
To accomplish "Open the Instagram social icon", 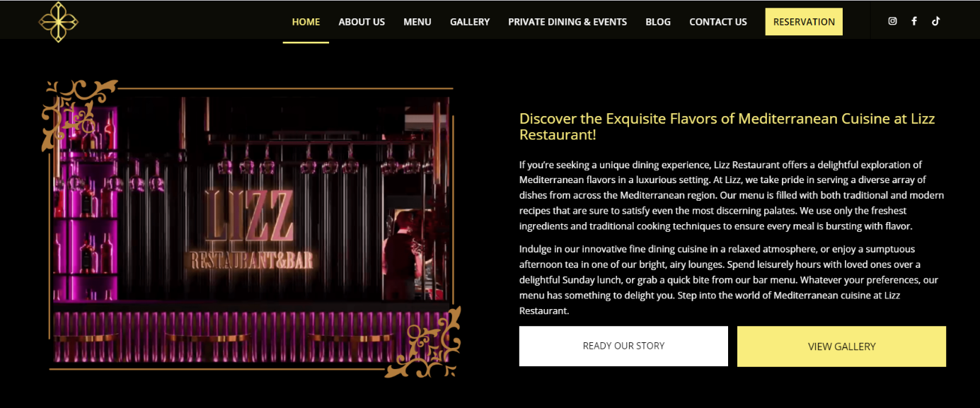I will tap(892, 21).
